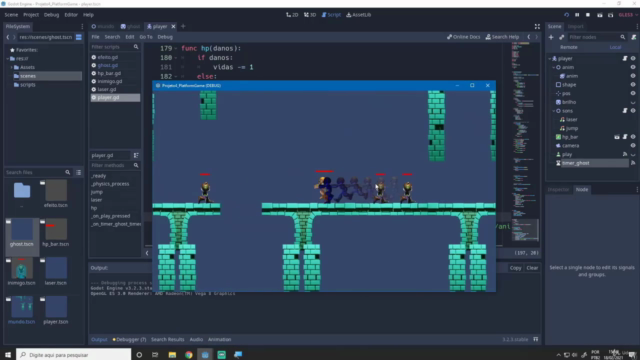
Task: Toggle visibility of shape node
Action: 633,84
